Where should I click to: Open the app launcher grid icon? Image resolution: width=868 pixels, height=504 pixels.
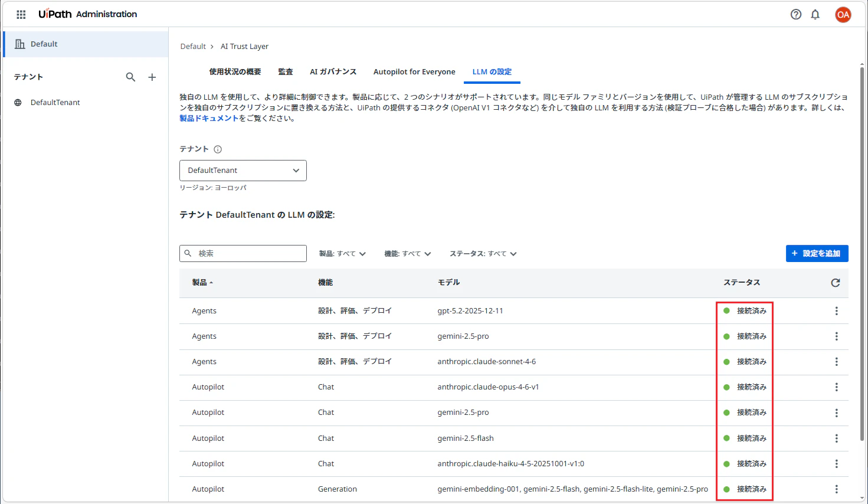tap(21, 14)
